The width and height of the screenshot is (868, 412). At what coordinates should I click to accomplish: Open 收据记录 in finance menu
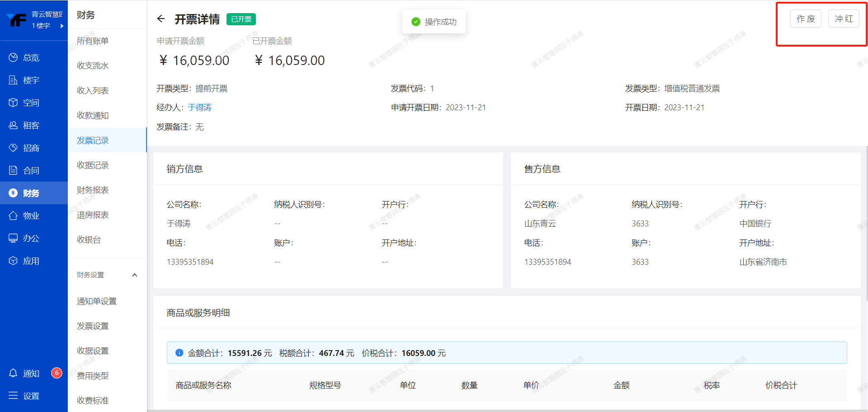pyautogui.click(x=93, y=165)
